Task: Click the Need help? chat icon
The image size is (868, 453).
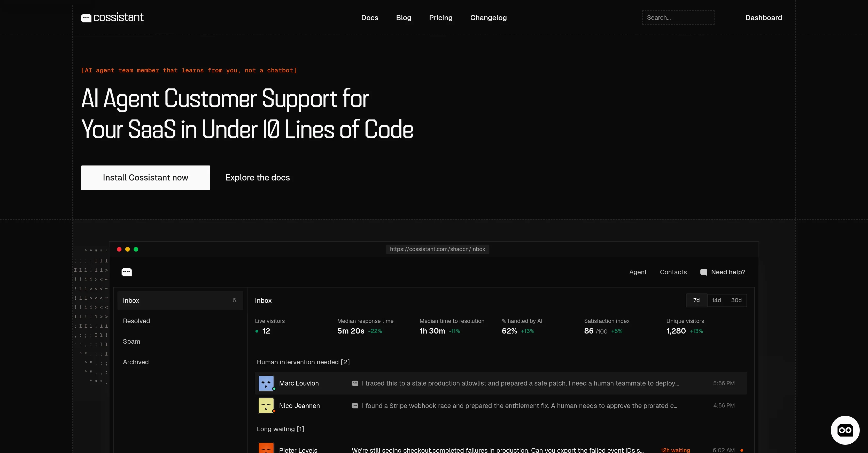Action: click(703, 272)
